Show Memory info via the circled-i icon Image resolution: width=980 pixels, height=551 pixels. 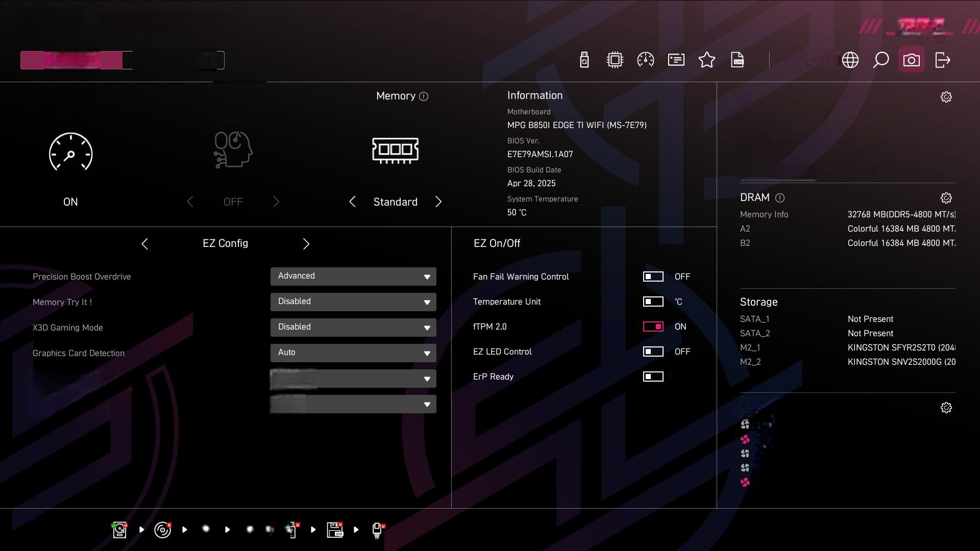pyautogui.click(x=424, y=96)
